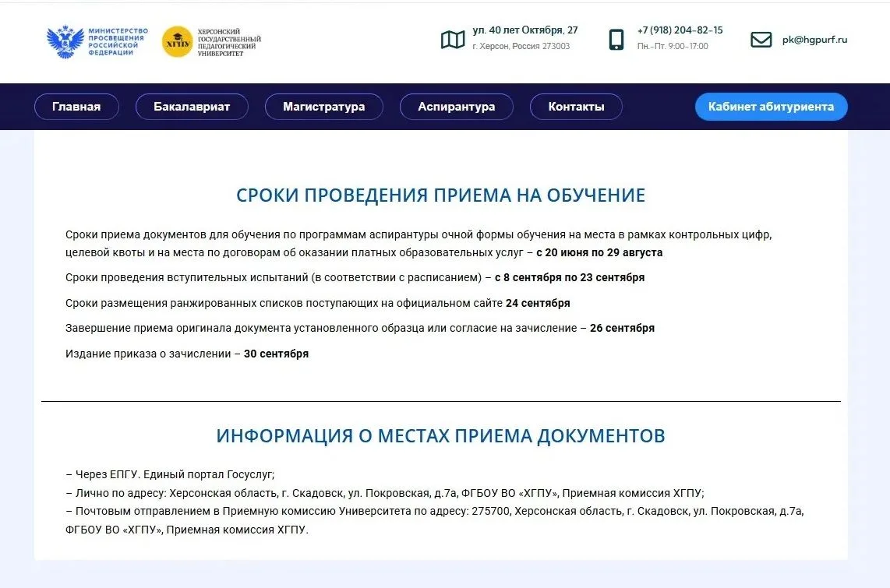The height and width of the screenshot is (588, 890).
Task: Click Херсонский государственный педагогический университет name
Action: (229, 43)
